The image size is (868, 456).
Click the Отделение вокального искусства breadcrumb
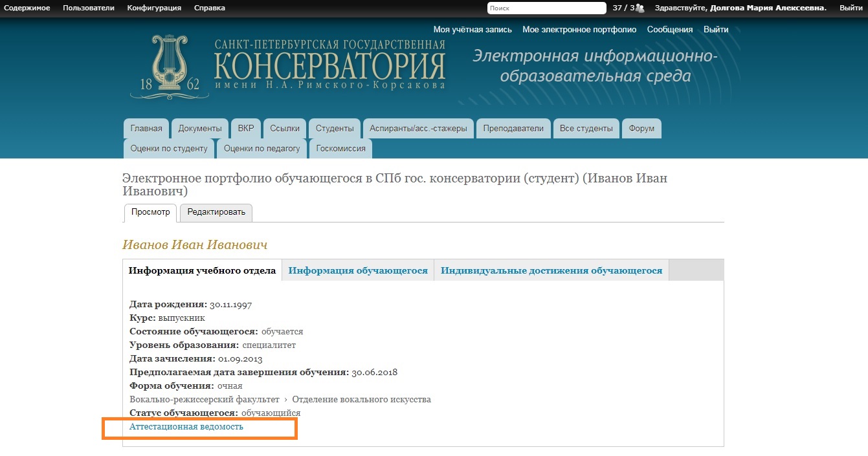[x=361, y=400]
